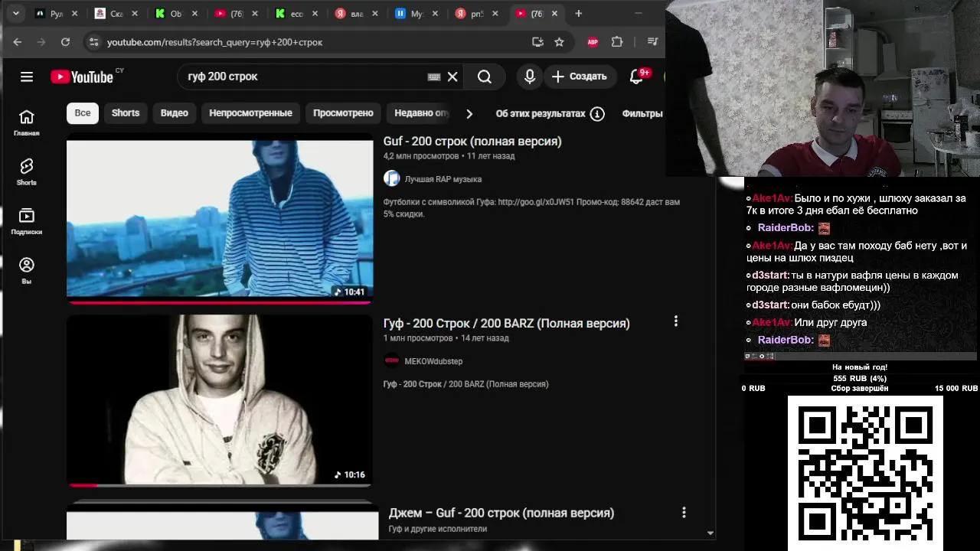Open Гуф - 200 Строк / 200 BARZ title

coord(507,323)
